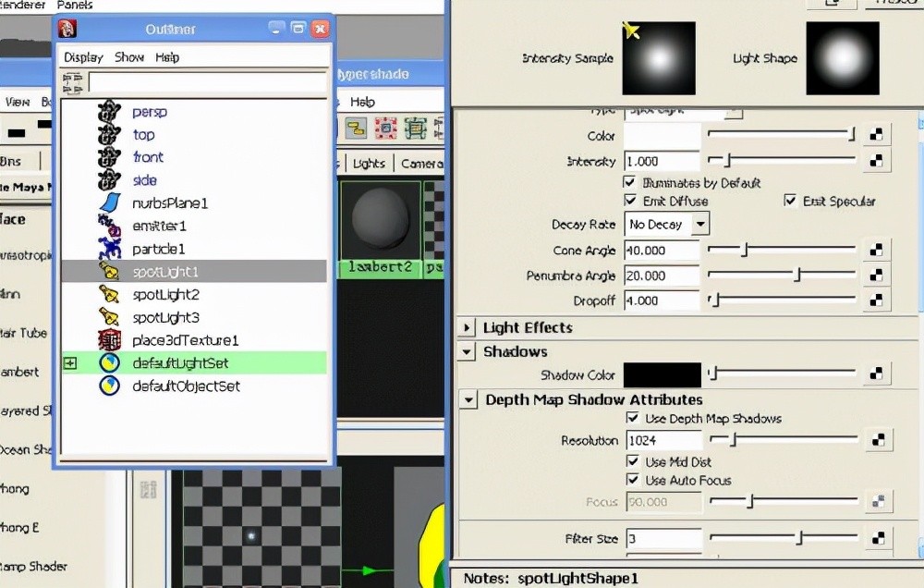Click the Intensity Sample preview swatch

[659, 58]
